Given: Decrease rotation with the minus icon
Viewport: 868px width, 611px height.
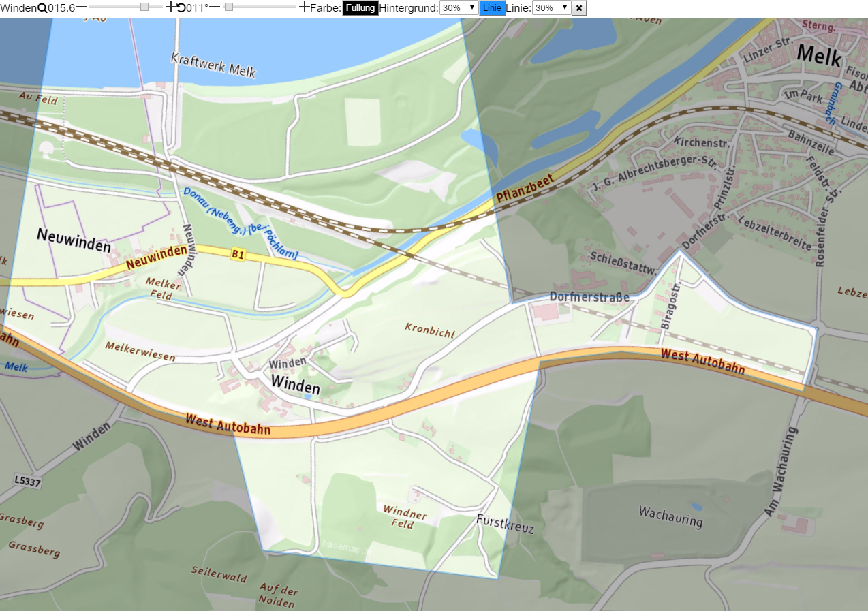Looking at the screenshot, I should [215, 7].
